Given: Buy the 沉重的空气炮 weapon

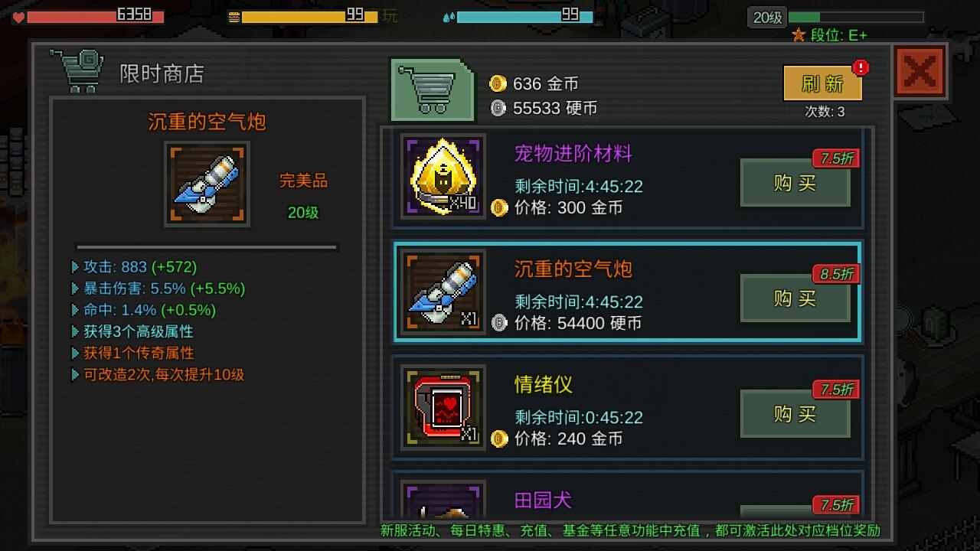Looking at the screenshot, I should (x=795, y=298).
